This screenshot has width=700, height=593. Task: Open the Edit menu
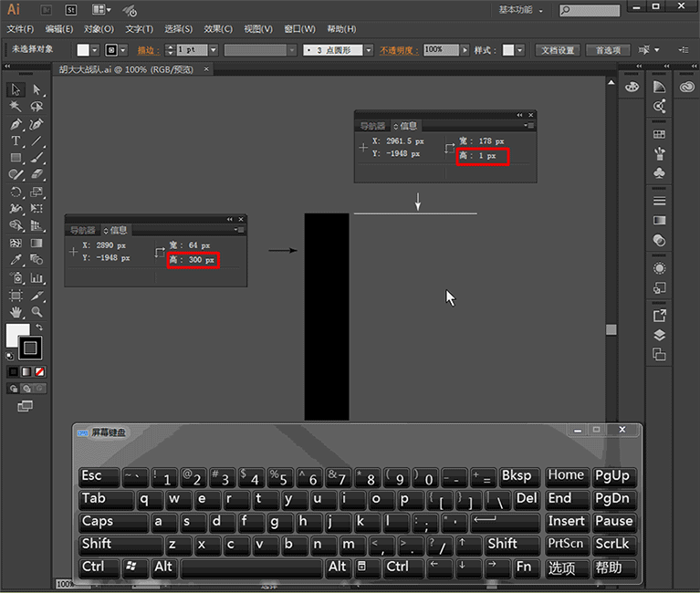click(59, 29)
